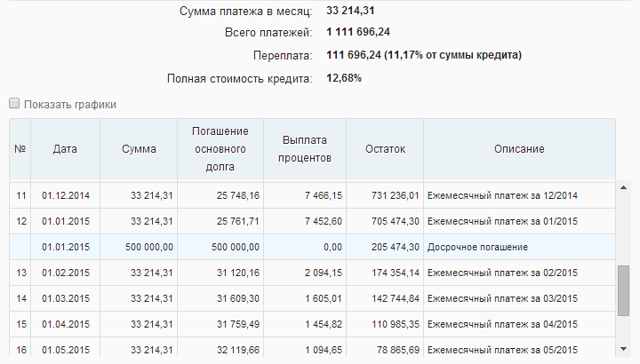This screenshot has width=640, height=364.
Task: Click date 01.03.2015
Action: (65, 299)
